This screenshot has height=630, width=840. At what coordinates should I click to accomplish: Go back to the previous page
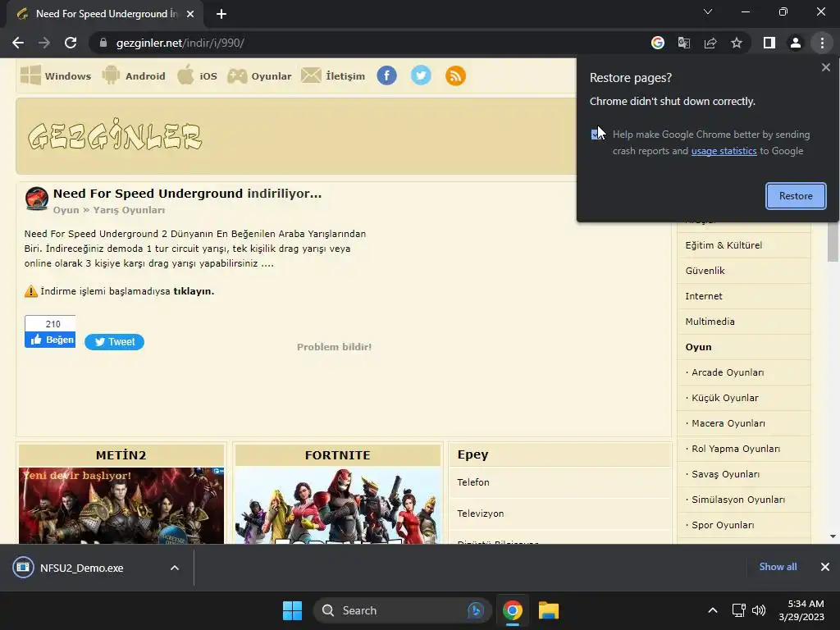coord(18,43)
